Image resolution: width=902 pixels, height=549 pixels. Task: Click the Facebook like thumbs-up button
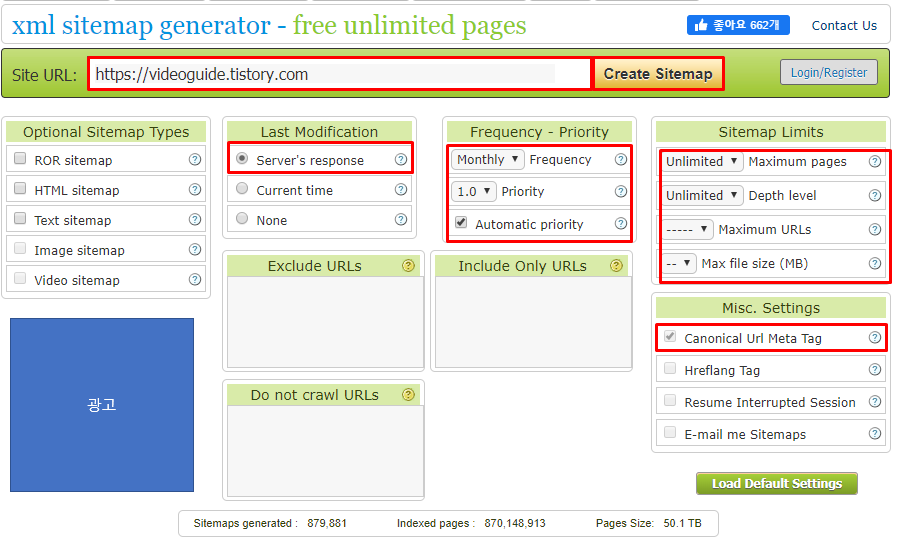pos(738,25)
